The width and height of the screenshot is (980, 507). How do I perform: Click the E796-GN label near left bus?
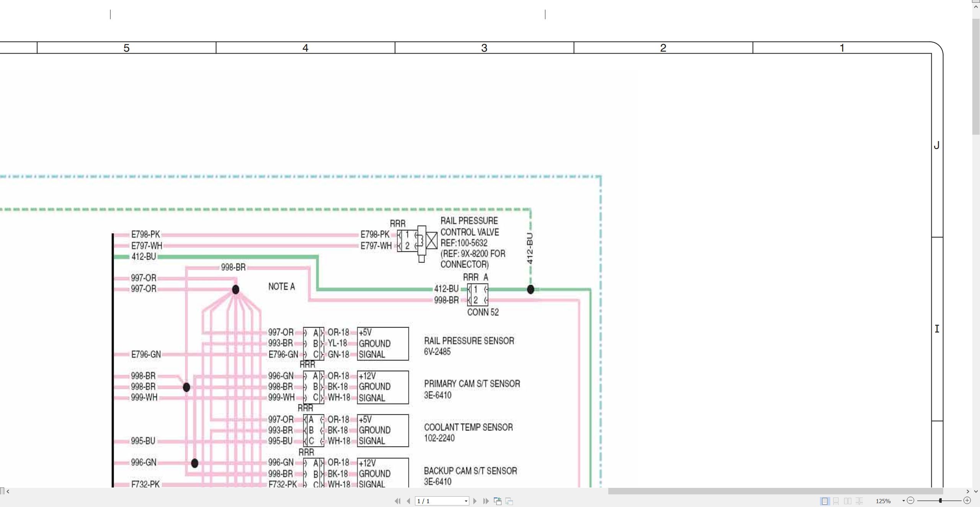(146, 354)
